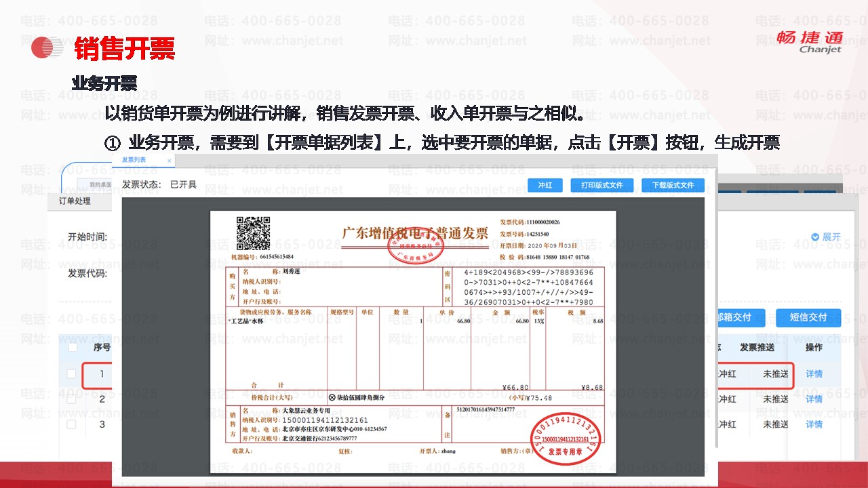The image size is (868, 488).
Task: Click the 开始时间 field label
Action: pyautogui.click(x=87, y=237)
